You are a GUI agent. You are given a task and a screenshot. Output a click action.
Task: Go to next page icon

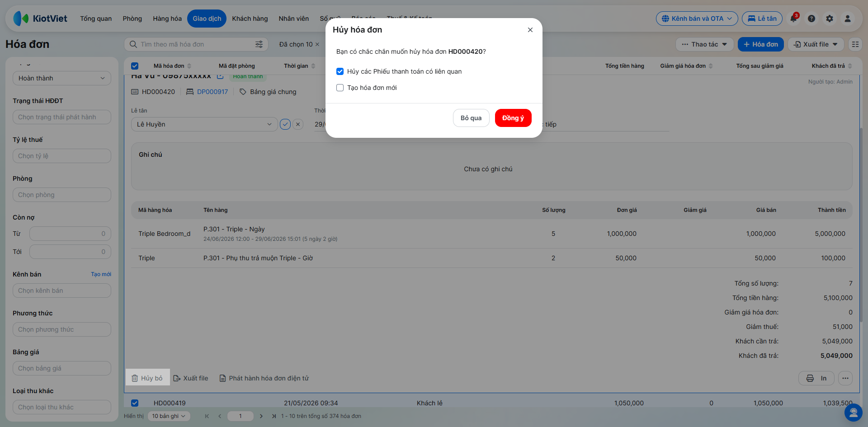261,416
